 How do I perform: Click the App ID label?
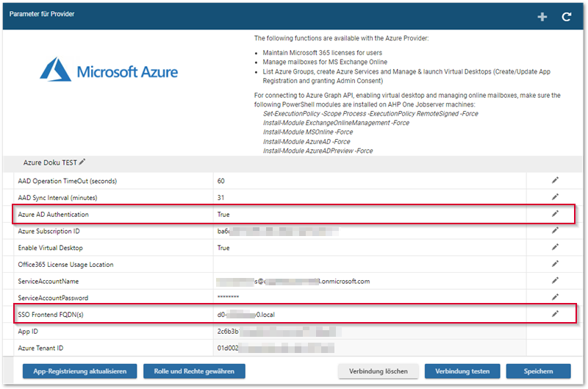point(28,332)
